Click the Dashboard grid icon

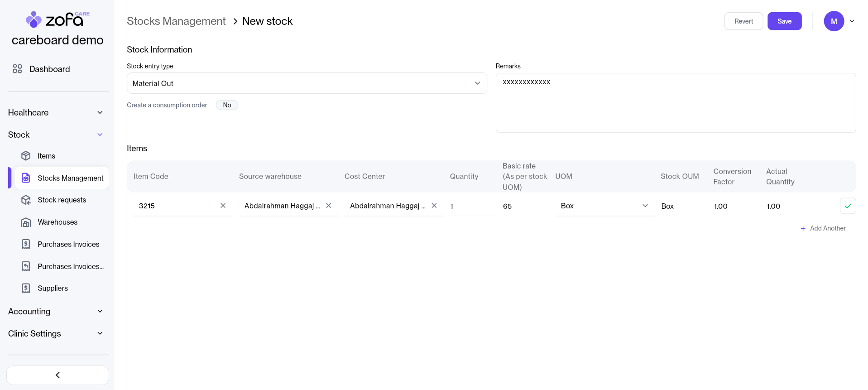[17, 69]
